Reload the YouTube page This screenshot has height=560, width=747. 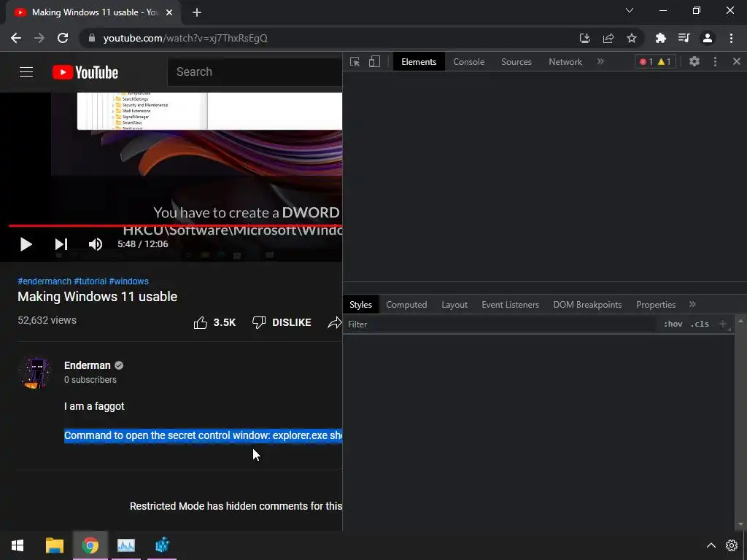(x=63, y=38)
